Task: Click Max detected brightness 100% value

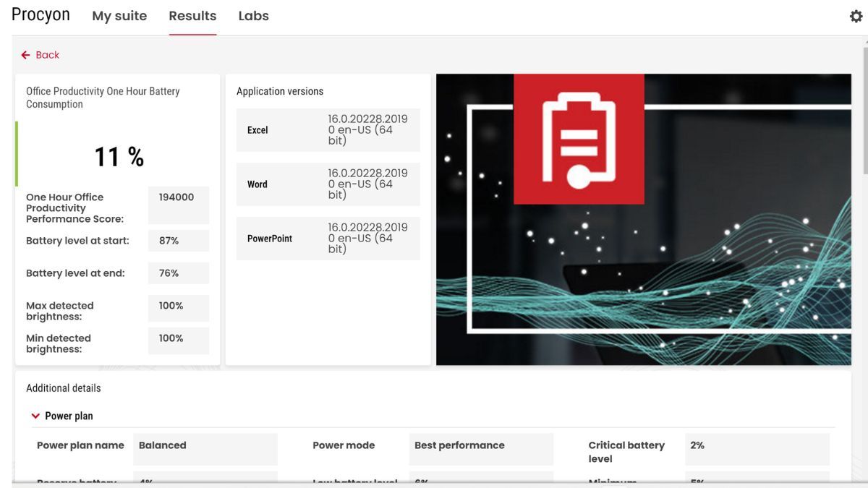Action: click(x=179, y=308)
